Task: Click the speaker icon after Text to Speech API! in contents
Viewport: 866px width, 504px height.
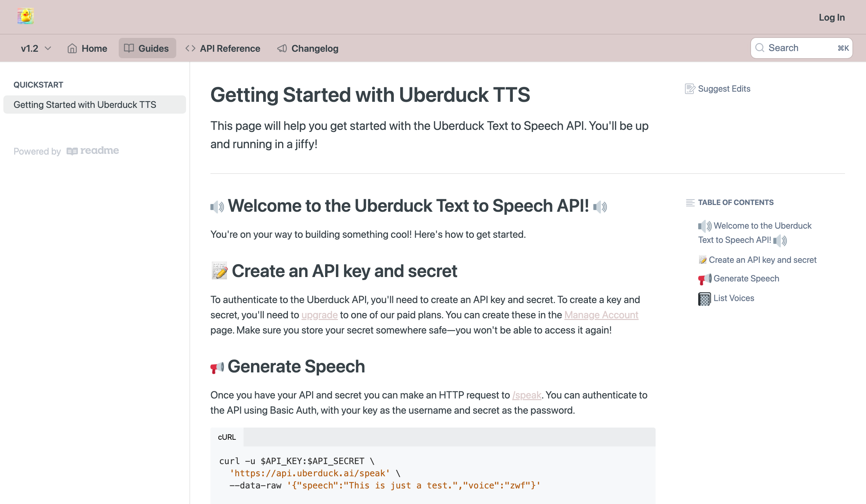Action: [780, 240]
